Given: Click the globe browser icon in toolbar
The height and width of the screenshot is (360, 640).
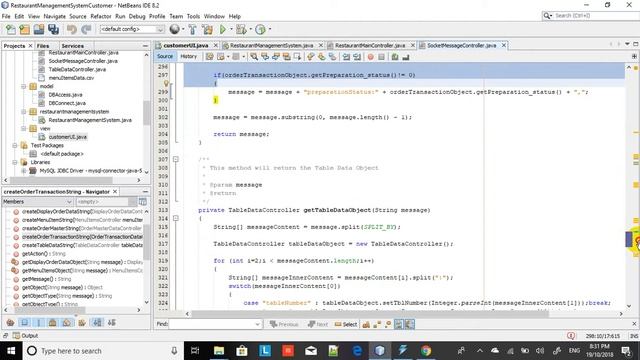Looking at the screenshot, I should [174, 29].
